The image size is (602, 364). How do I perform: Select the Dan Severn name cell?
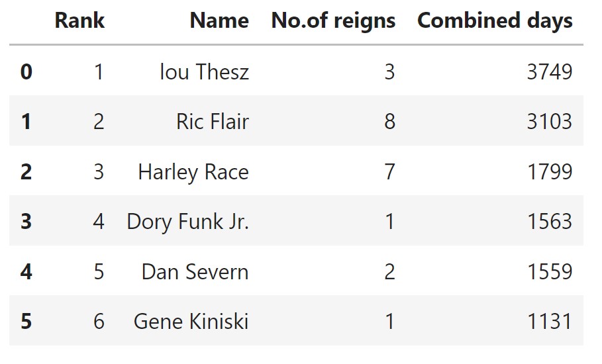click(x=195, y=272)
